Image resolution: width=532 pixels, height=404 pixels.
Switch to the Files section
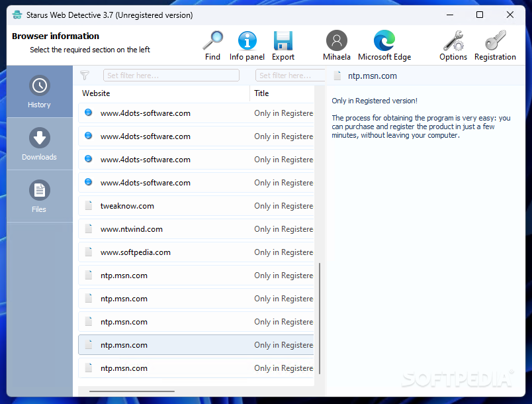point(39,196)
